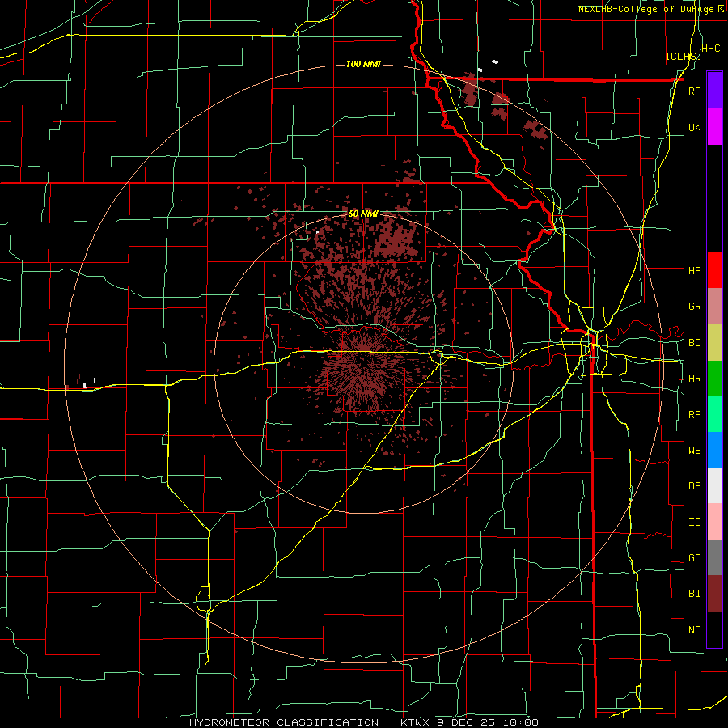The image size is (728, 728).
Task: Pick the HR green legend swatch
Action: [x=714, y=378]
